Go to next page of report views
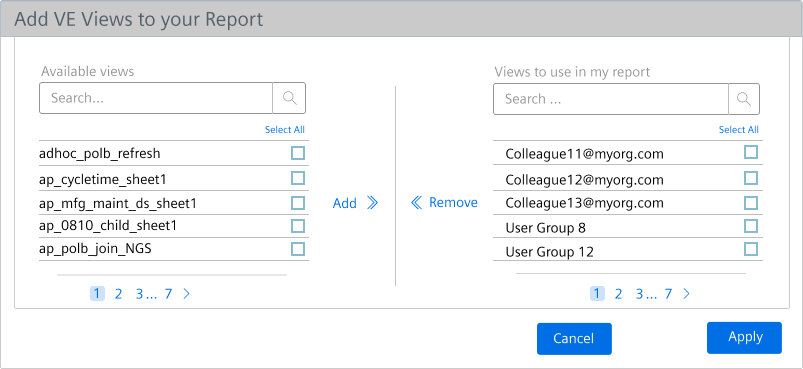Image resolution: width=803 pixels, height=369 pixels. [x=687, y=294]
